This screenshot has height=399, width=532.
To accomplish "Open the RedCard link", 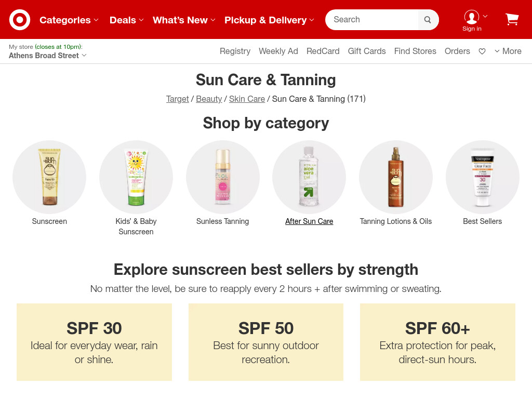I will pyautogui.click(x=323, y=51).
